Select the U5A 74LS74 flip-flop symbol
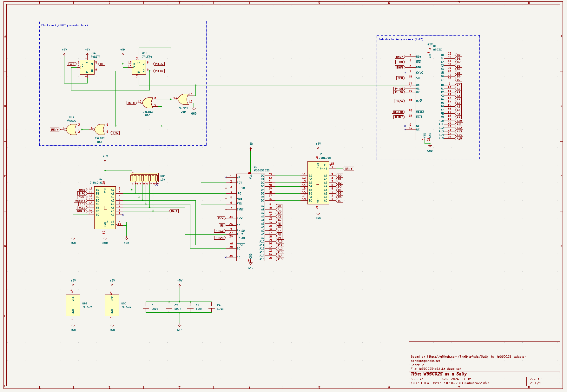567x392 pixels. click(87, 67)
